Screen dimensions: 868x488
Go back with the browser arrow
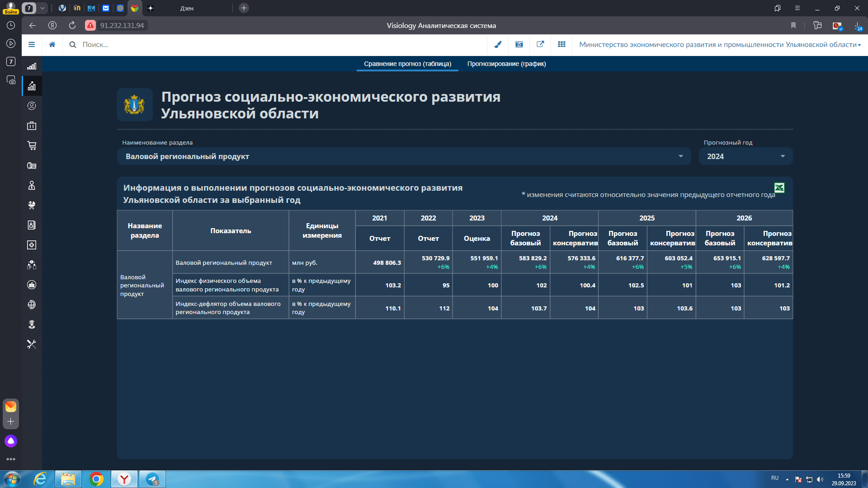pyautogui.click(x=33, y=25)
